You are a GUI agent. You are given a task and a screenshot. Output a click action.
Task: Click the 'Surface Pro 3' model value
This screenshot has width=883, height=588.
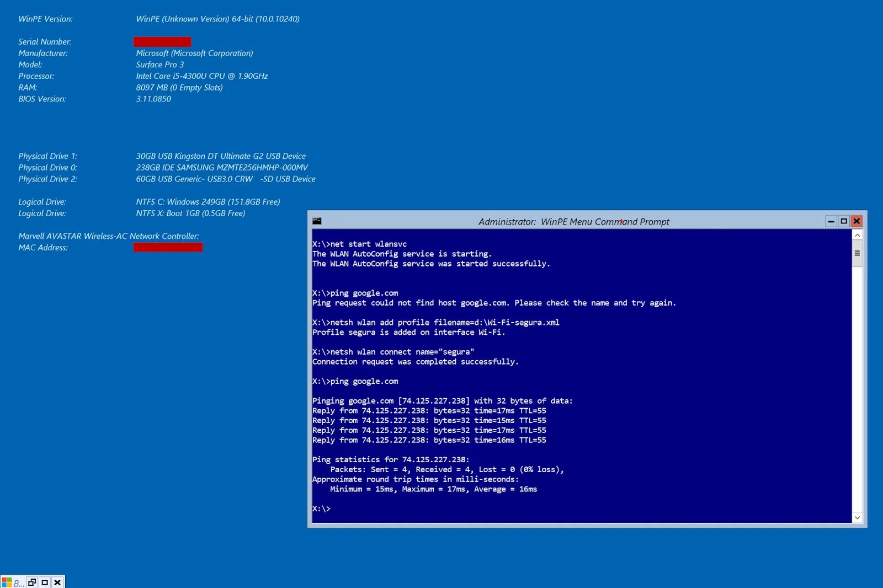160,65
